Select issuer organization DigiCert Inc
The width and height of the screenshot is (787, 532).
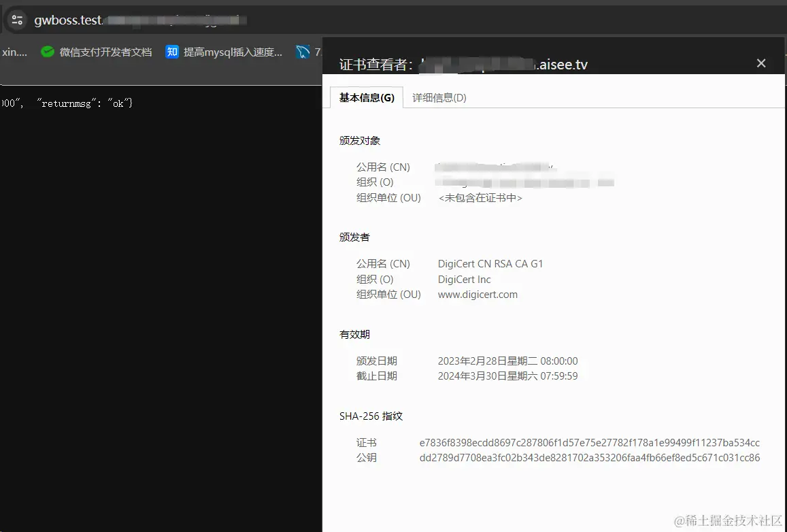[x=465, y=279]
